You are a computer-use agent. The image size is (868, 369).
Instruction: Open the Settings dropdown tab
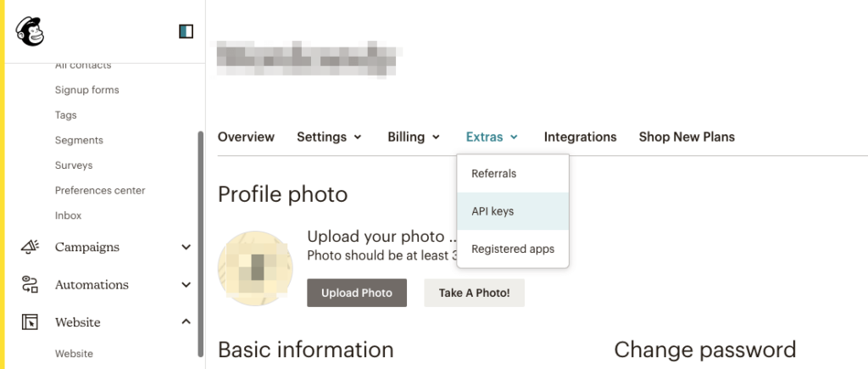point(329,137)
